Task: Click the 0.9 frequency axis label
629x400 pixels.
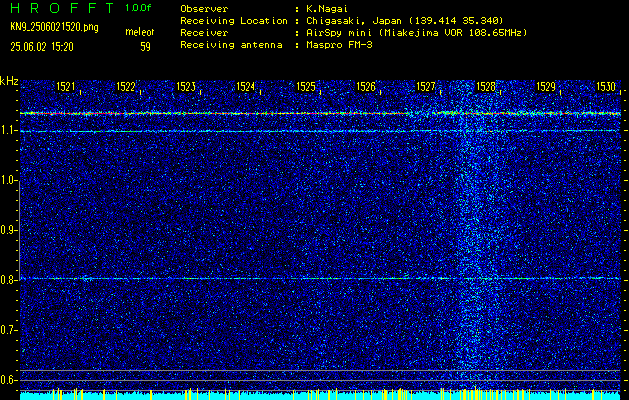Action: point(8,230)
